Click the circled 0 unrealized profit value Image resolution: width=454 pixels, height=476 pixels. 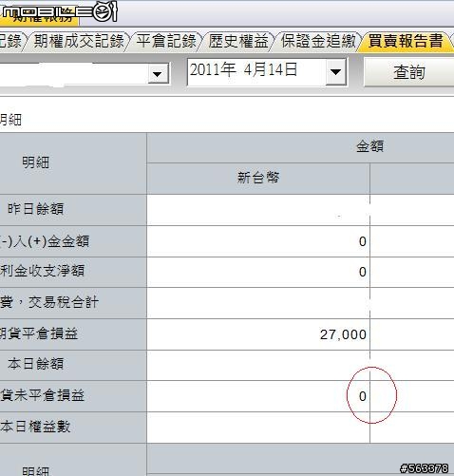tap(363, 396)
